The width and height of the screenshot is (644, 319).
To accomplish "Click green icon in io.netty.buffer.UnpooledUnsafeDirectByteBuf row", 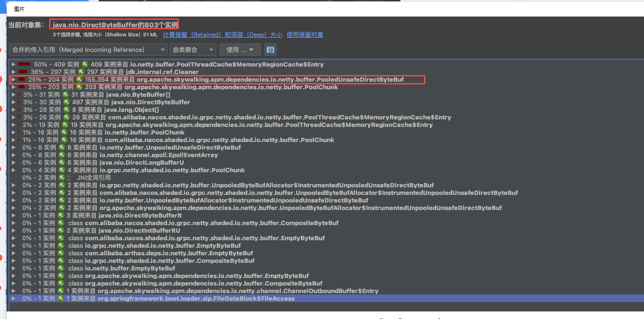I will [62, 147].
